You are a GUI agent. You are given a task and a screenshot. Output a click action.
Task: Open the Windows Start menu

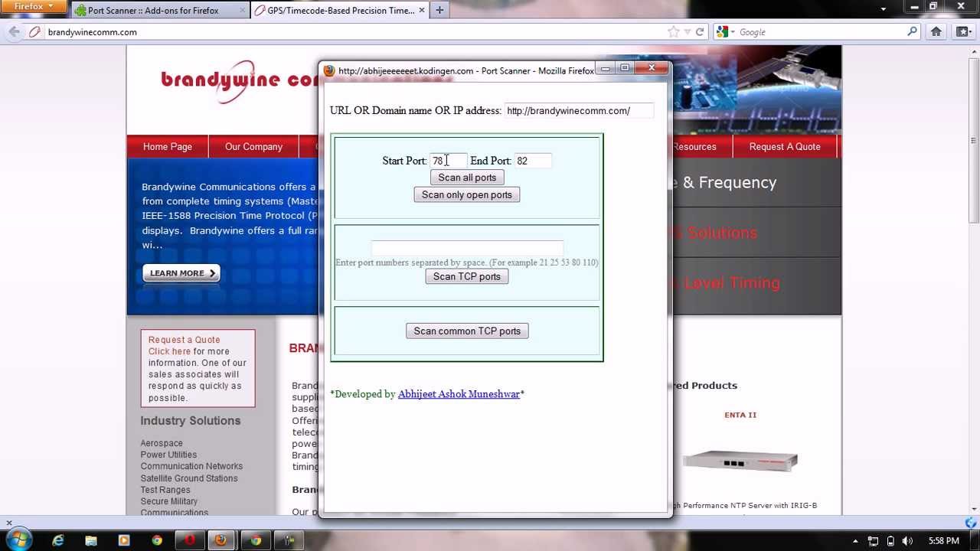18,540
